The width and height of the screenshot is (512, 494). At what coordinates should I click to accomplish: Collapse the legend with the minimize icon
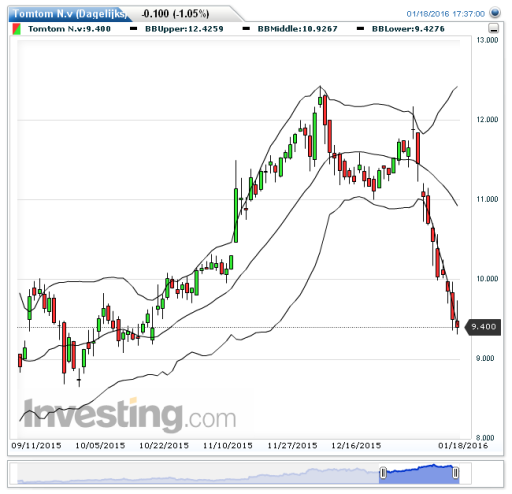click(x=493, y=28)
